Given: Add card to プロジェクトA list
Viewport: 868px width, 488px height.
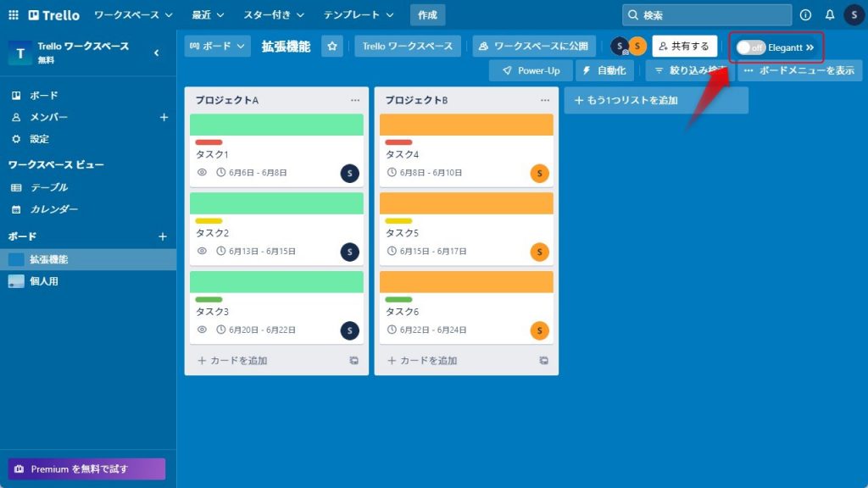Looking at the screenshot, I should (x=232, y=360).
